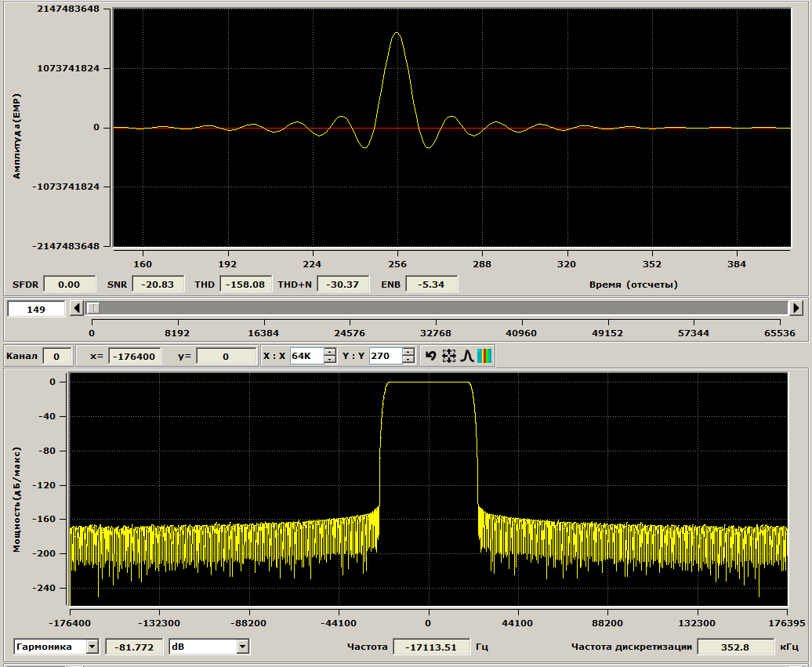
Task: Click the time position scrollbar thumb
Action: (92, 308)
